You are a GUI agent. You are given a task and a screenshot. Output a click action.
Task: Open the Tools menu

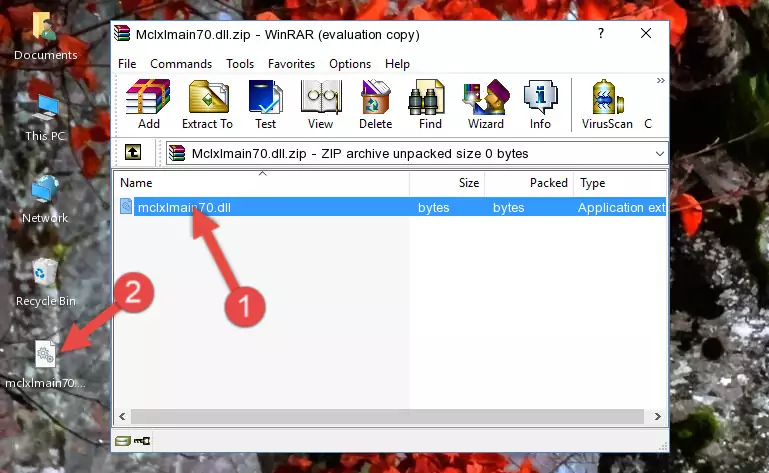tap(240, 64)
